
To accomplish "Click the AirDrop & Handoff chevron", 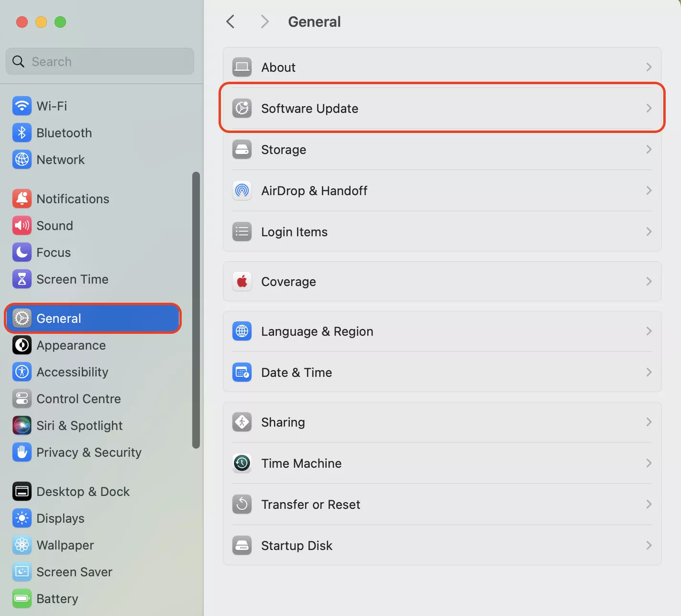I will pos(649,190).
